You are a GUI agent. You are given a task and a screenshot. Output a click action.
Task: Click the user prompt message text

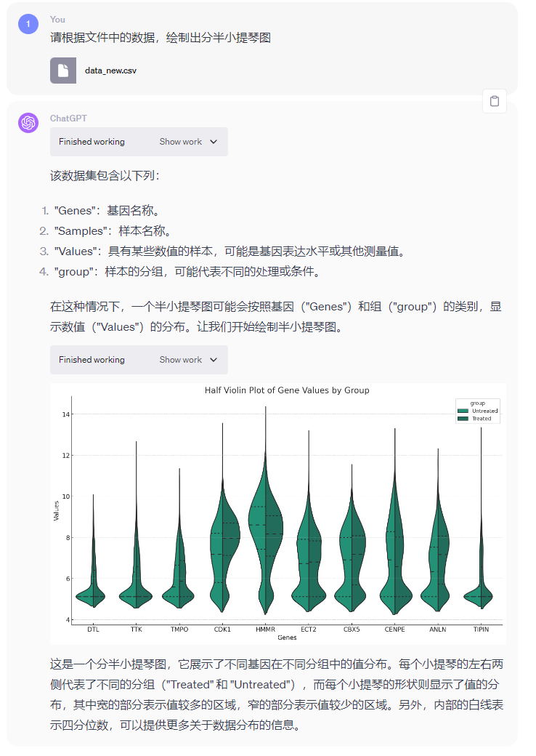pyautogui.click(x=161, y=38)
